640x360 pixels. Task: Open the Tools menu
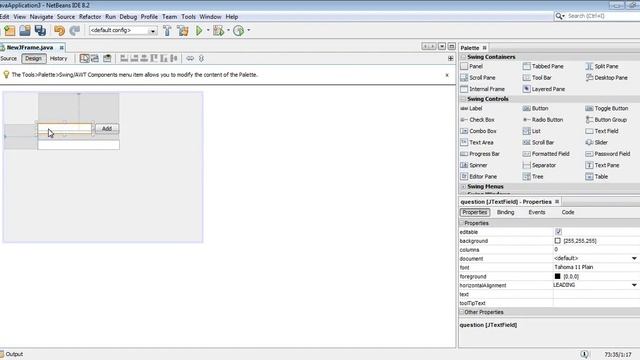(x=188, y=17)
